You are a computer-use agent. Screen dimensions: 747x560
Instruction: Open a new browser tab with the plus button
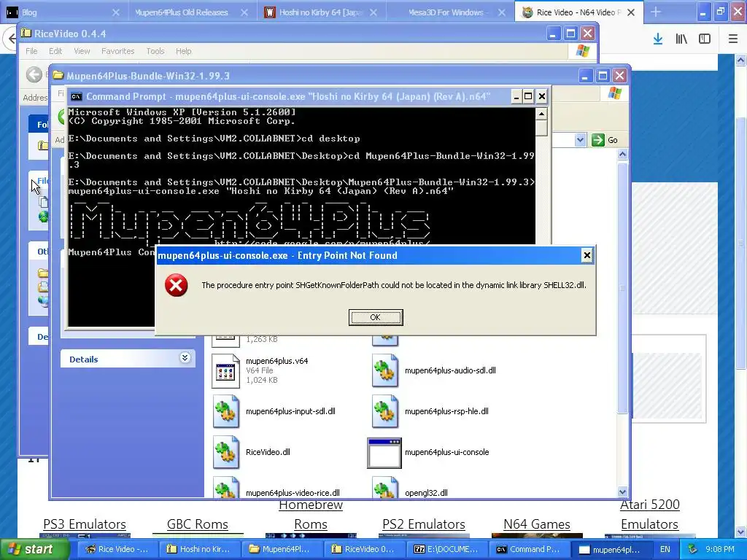pos(656,12)
